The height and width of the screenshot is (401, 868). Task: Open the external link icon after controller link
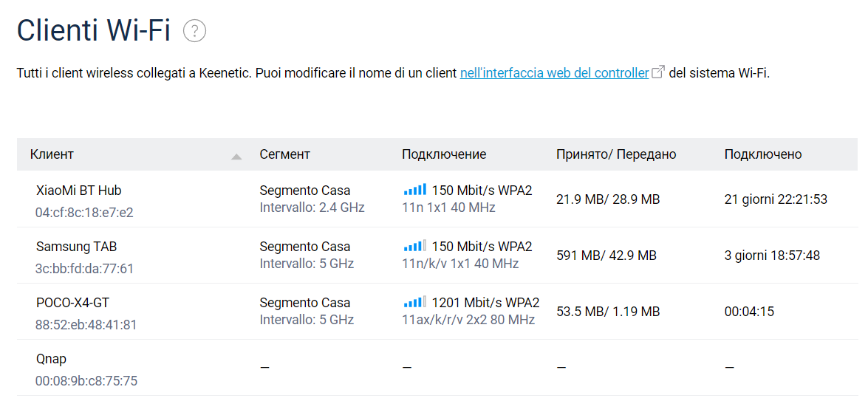point(658,72)
